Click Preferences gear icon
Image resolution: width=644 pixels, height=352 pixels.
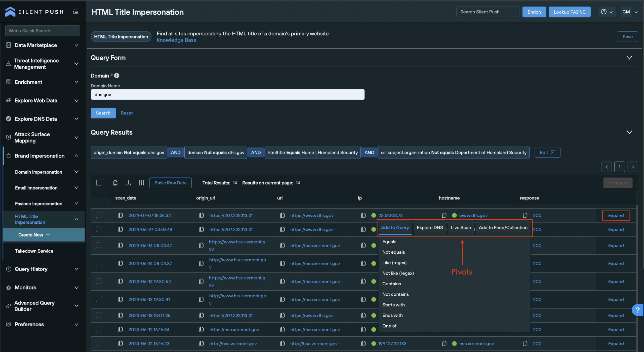[9, 324]
